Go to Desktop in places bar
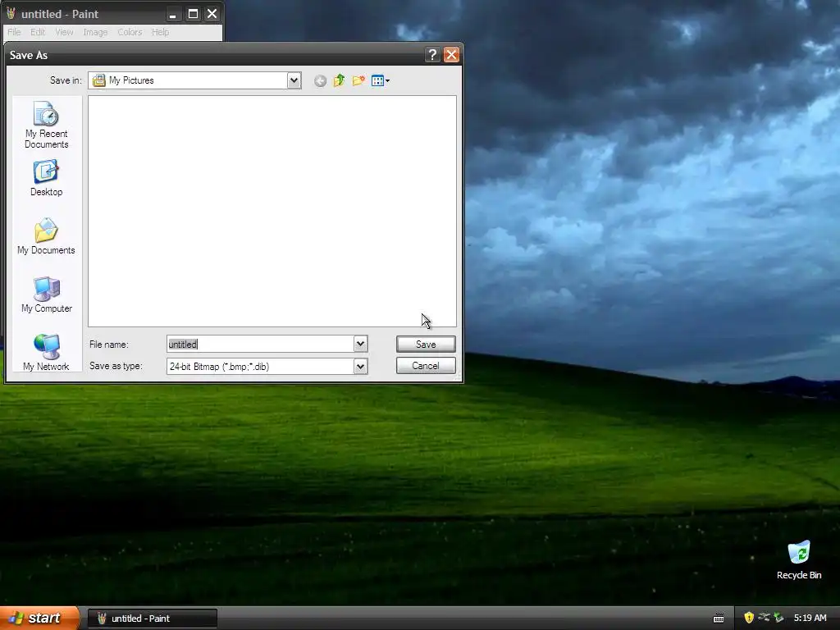 47,178
